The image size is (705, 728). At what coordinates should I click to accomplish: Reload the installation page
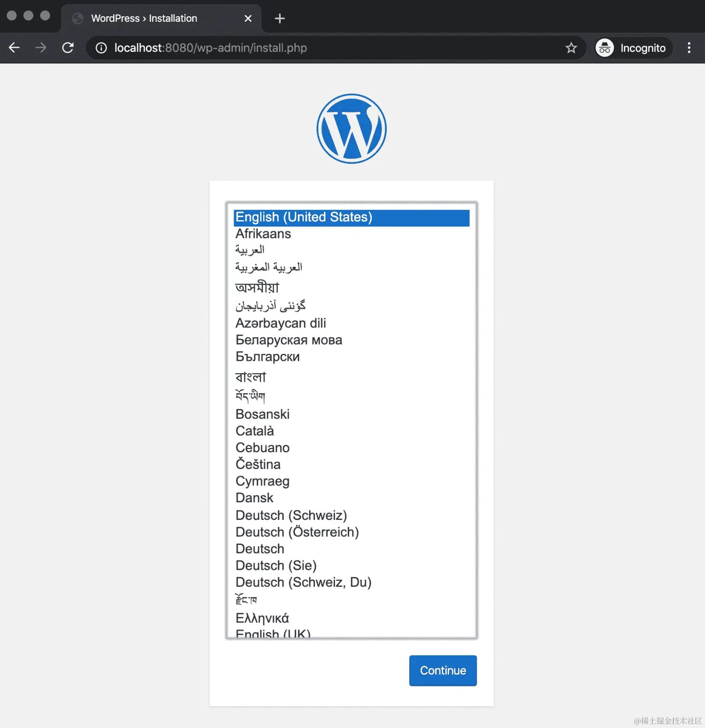68,48
